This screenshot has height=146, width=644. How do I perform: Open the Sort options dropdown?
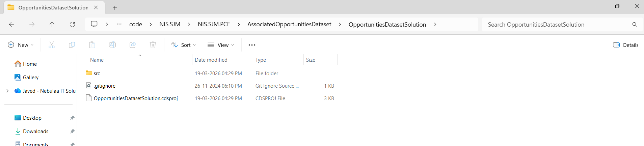tap(184, 45)
